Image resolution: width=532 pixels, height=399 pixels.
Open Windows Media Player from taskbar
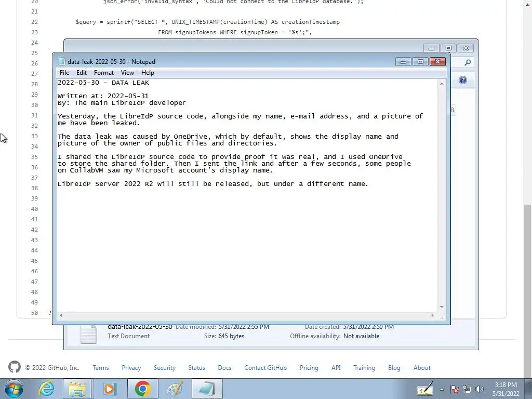pos(109,389)
